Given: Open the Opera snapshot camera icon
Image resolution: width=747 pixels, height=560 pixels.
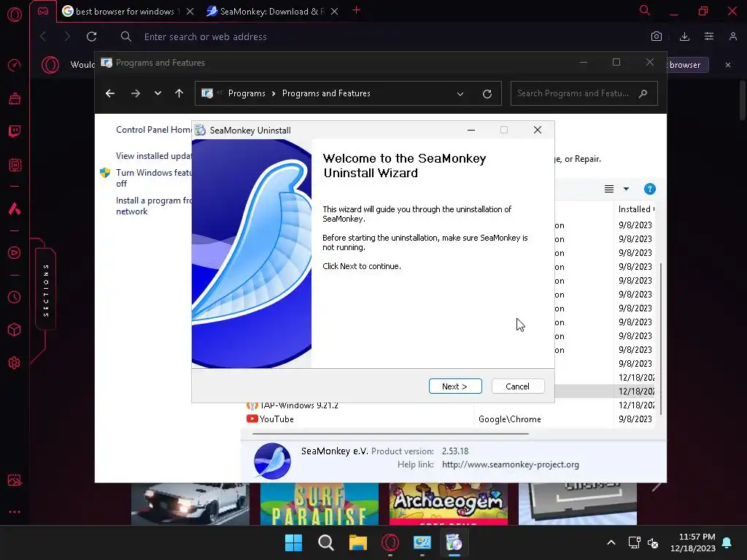Looking at the screenshot, I should tap(657, 36).
